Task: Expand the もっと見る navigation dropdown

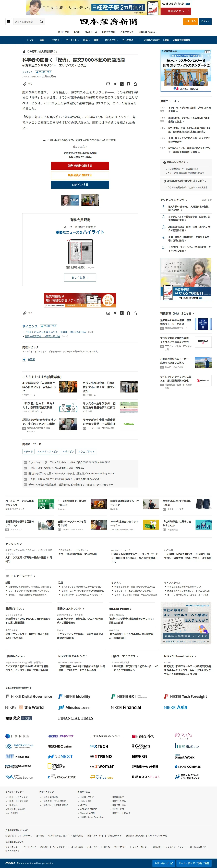Action: 129,40
